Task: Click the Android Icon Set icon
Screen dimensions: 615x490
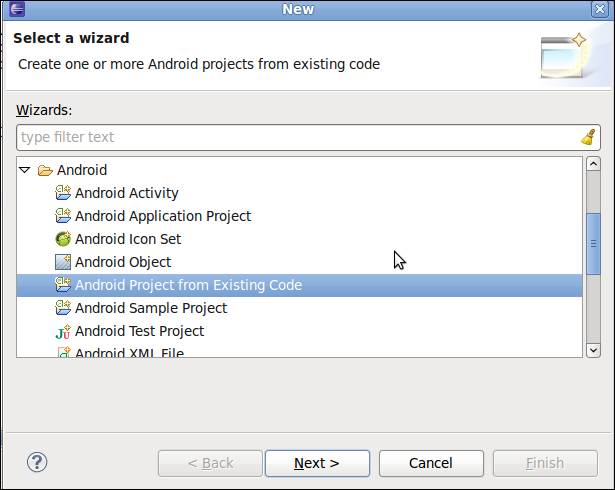Action: 63,239
